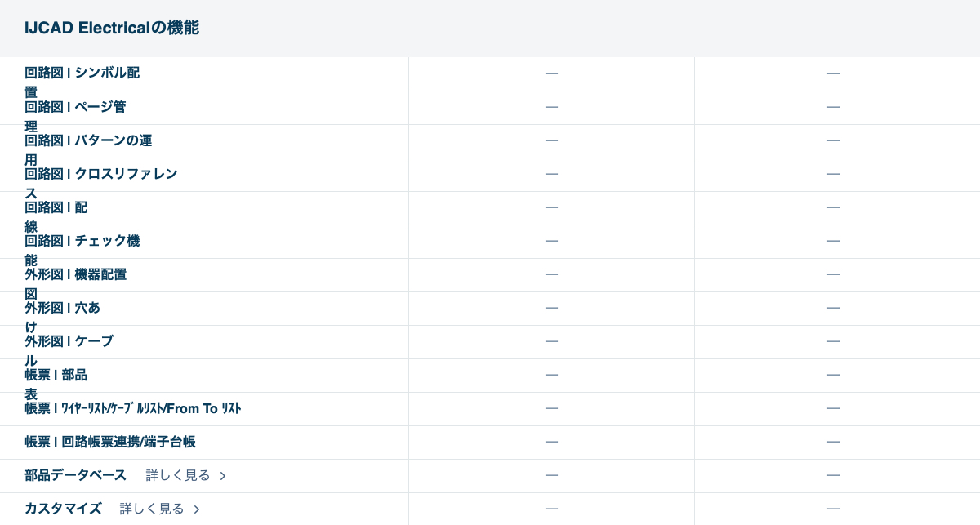The height and width of the screenshot is (525, 980).
Task: Select the From To リスト row label
Action: [133, 408]
